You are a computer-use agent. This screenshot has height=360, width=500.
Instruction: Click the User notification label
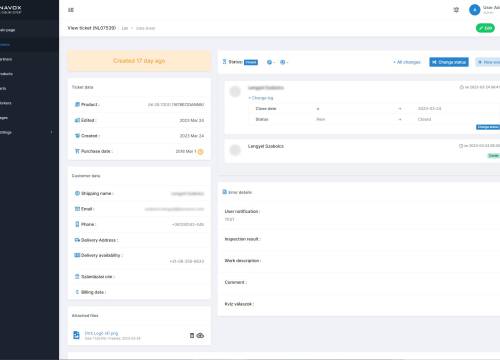tap(242, 211)
